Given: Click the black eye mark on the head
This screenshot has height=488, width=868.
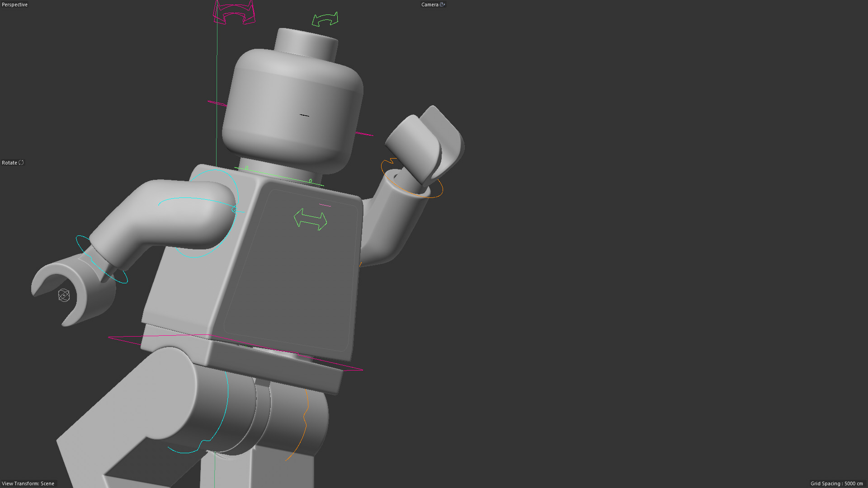Looking at the screenshot, I should coord(304,116).
